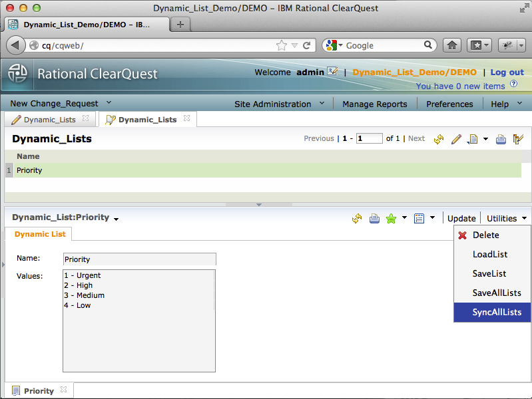Go to Next results page

click(416, 138)
